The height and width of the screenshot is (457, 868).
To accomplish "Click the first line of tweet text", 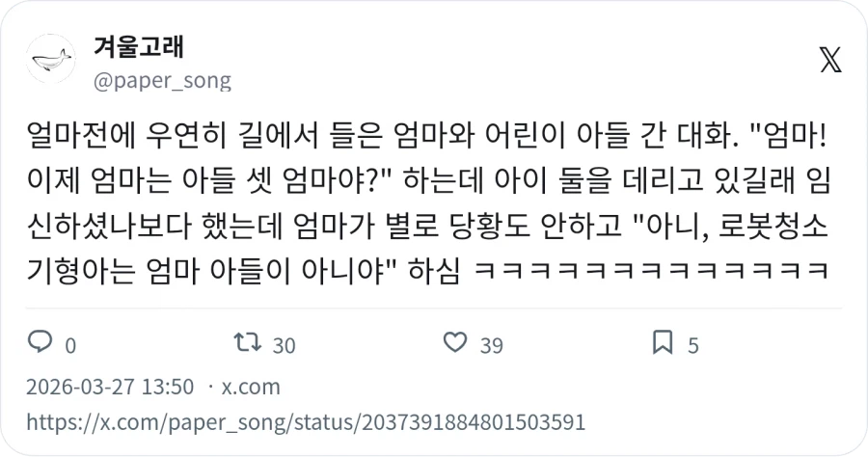I will pyautogui.click(x=427, y=136).
